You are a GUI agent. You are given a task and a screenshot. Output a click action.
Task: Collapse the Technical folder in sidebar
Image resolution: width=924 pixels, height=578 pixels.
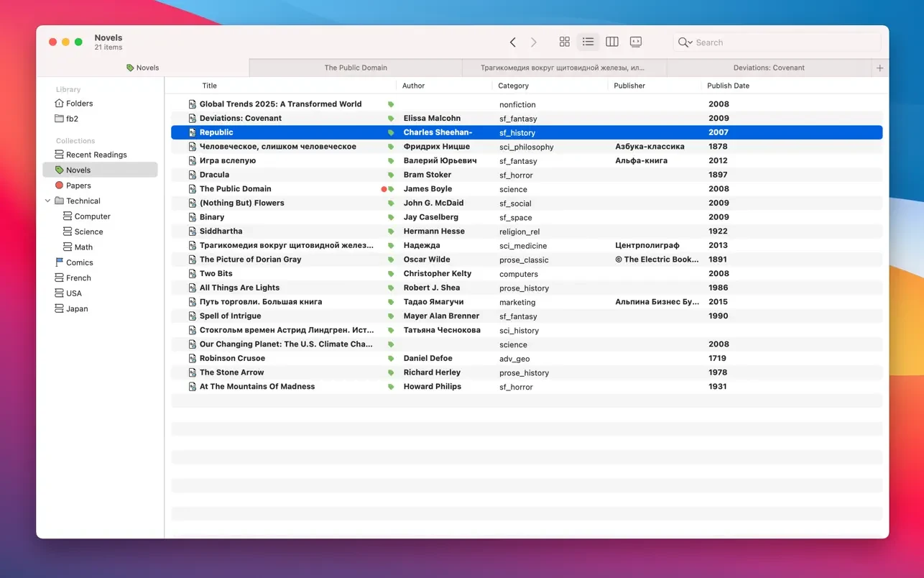(48, 201)
